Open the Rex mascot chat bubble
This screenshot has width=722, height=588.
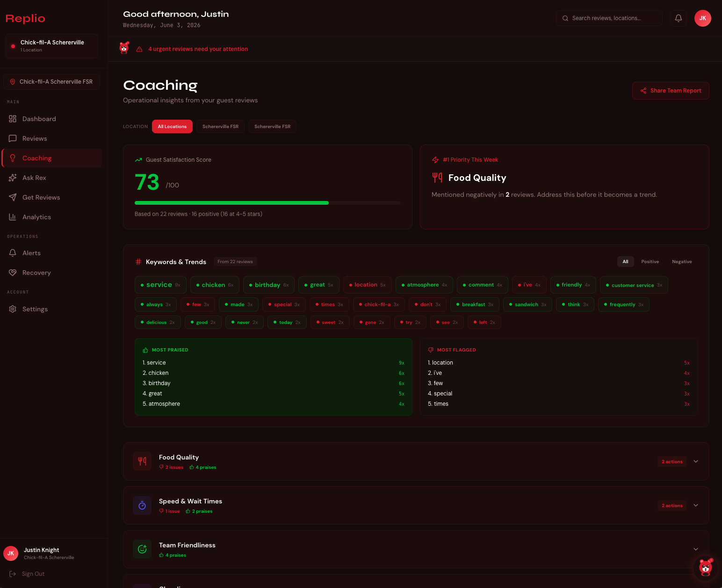point(706,567)
